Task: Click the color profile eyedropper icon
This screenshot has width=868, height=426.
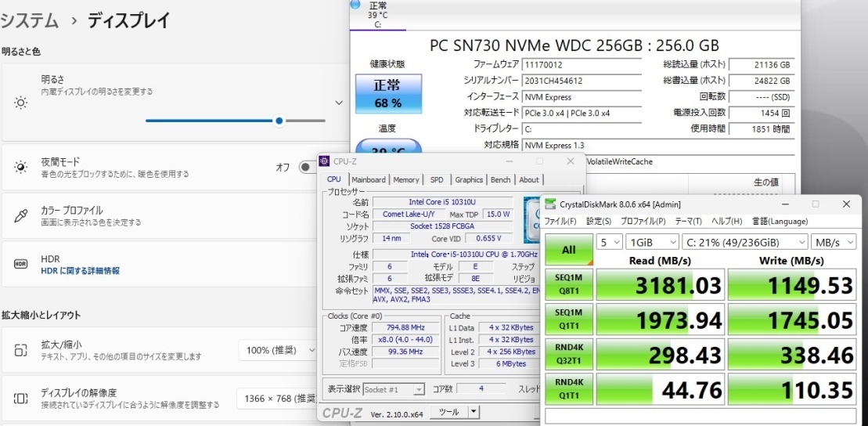Action: coord(20,215)
